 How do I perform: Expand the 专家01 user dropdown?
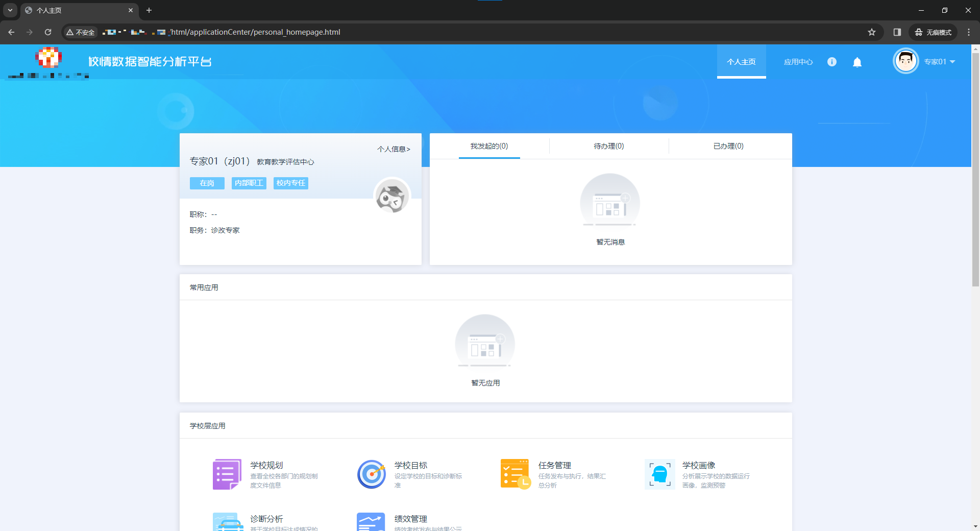tap(939, 62)
